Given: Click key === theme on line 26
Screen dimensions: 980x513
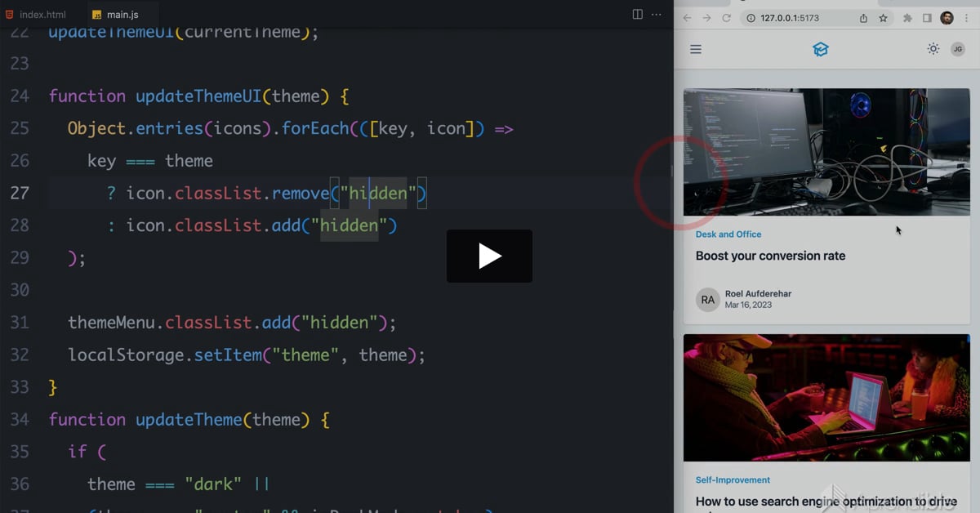Looking at the screenshot, I should [150, 161].
